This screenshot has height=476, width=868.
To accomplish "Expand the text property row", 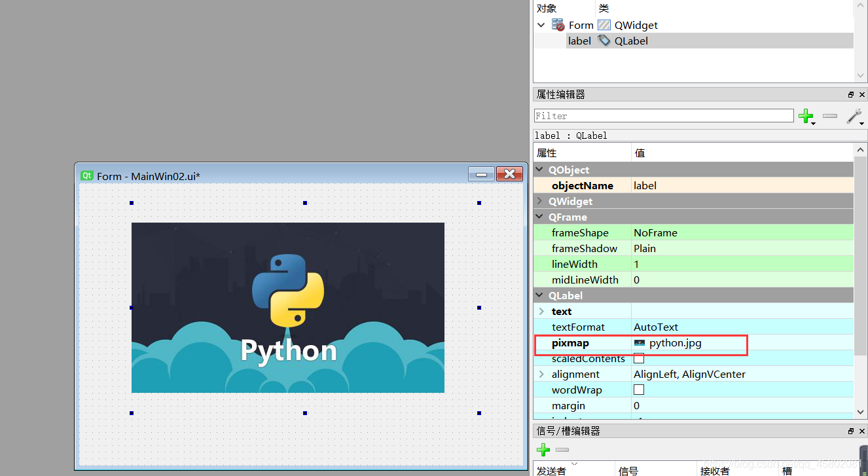I will tap(541, 311).
